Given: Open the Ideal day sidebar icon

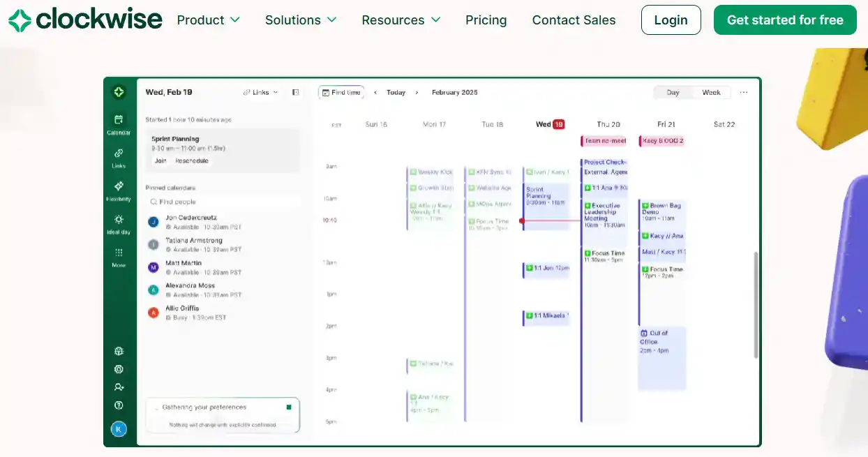Looking at the screenshot, I should [119, 225].
